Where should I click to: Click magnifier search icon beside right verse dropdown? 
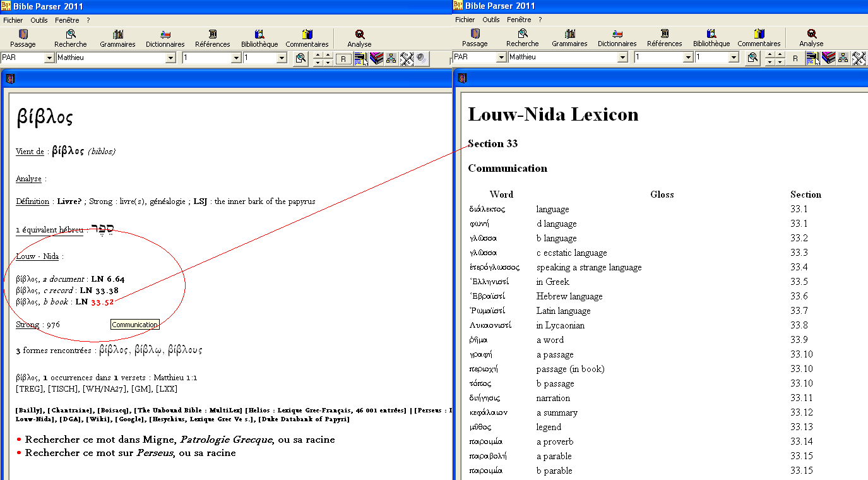pos(752,58)
